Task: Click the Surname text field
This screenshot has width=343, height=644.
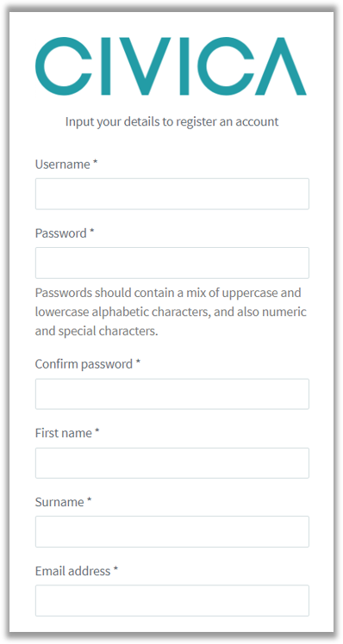Action: coord(171,531)
